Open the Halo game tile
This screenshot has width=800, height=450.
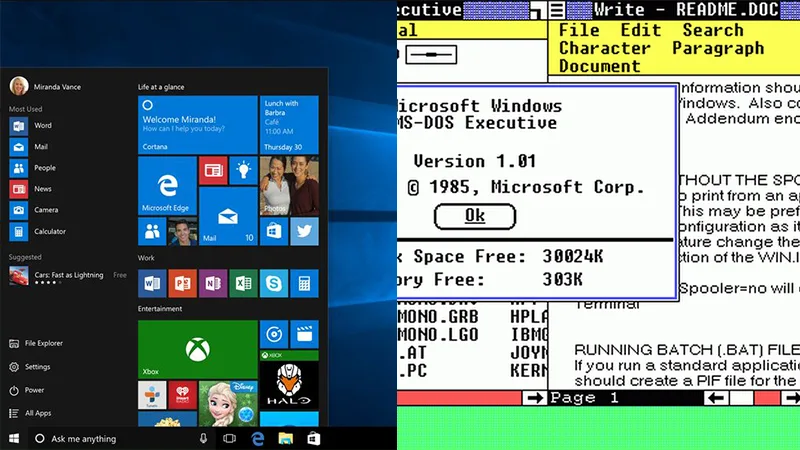289,380
